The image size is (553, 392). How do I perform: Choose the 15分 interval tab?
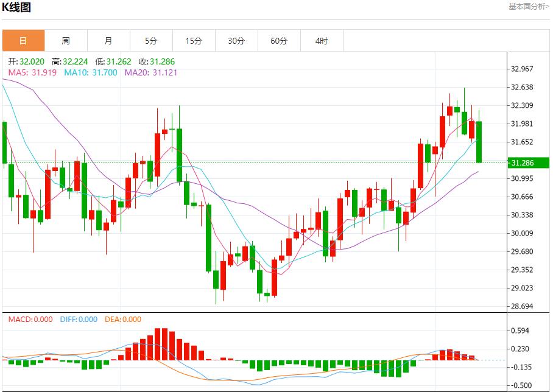194,41
